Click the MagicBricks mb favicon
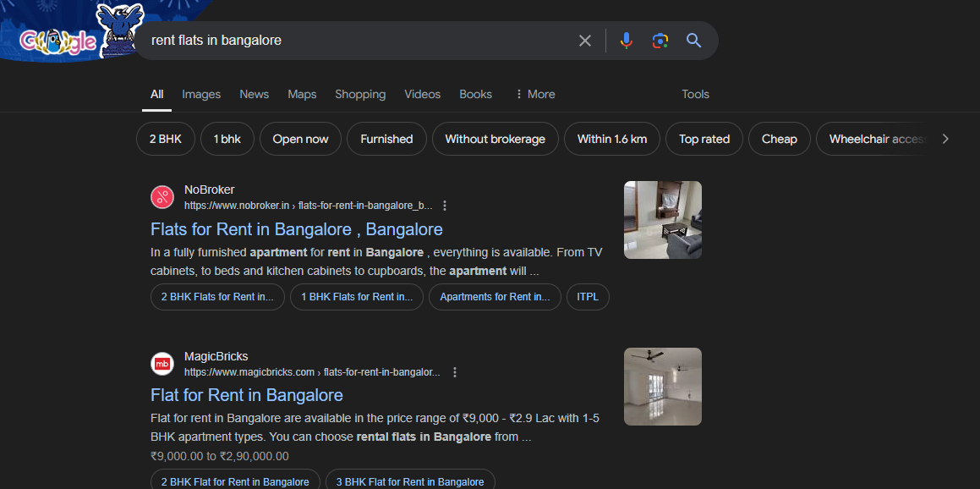 coord(162,364)
